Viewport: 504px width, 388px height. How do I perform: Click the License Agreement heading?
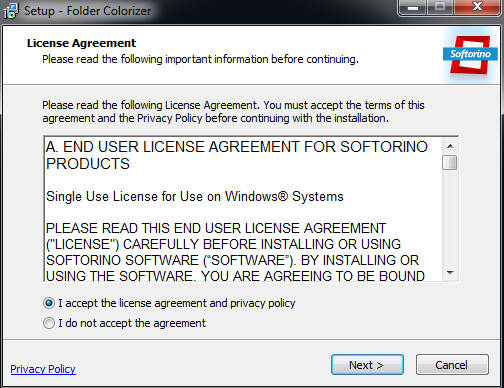pyautogui.click(x=81, y=43)
